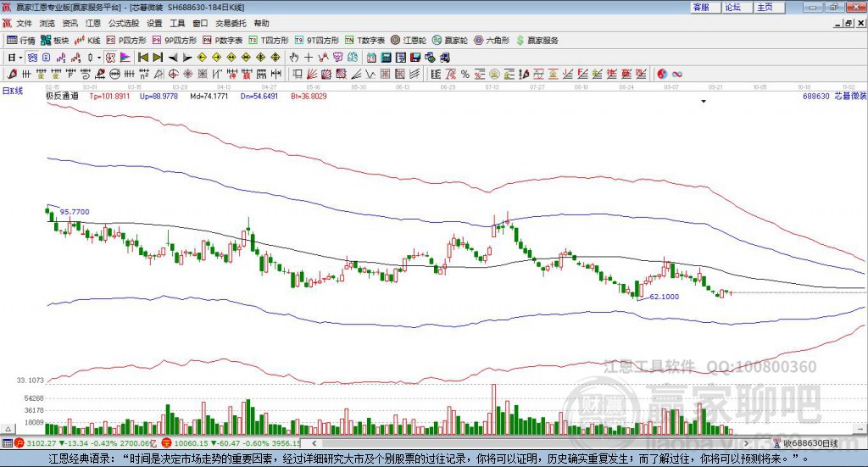Open the calendar icon
This screenshot has height=467, width=868.
(371, 58)
